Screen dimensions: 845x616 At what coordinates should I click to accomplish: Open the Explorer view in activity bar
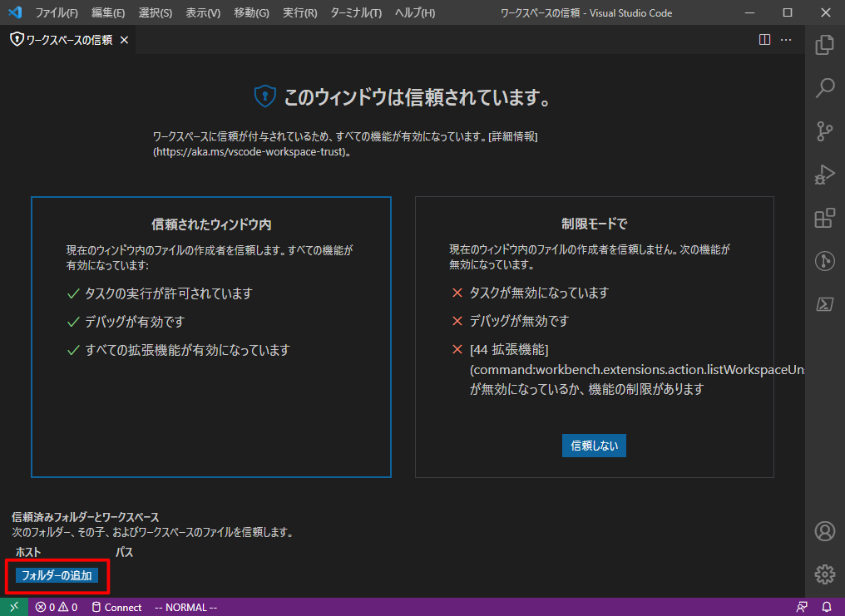[824, 45]
